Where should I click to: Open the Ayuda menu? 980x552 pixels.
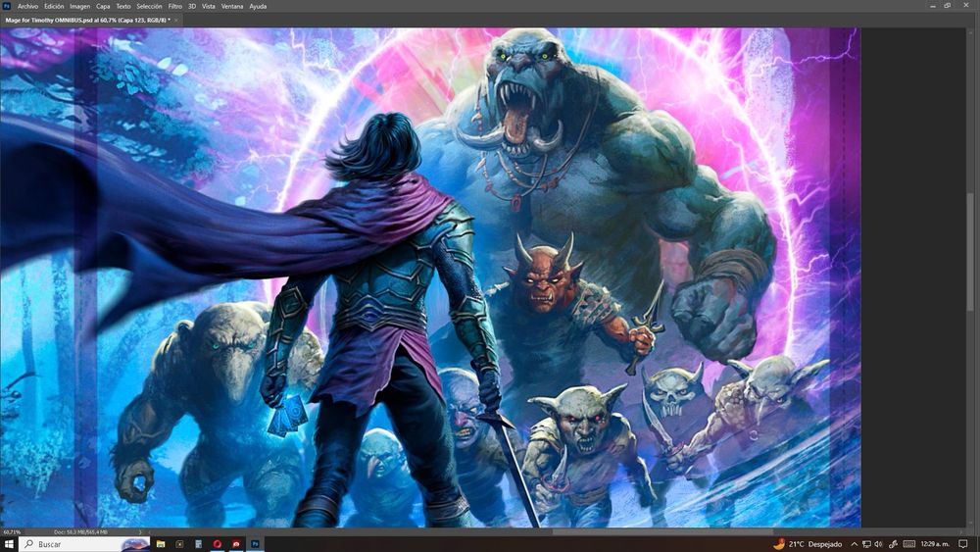pyautogui.click(x=258, y=6)
